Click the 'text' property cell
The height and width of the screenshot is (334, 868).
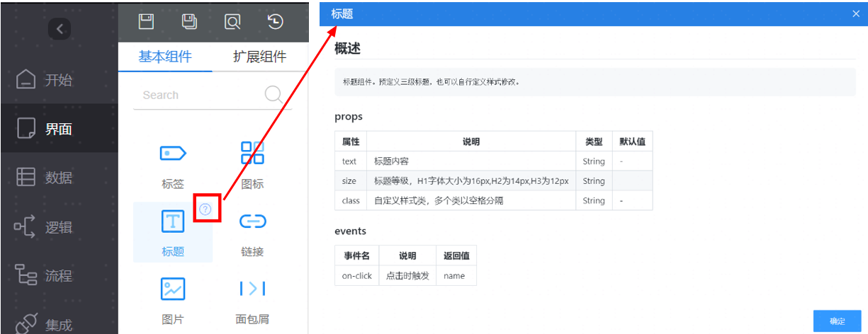tap(351, 161)
